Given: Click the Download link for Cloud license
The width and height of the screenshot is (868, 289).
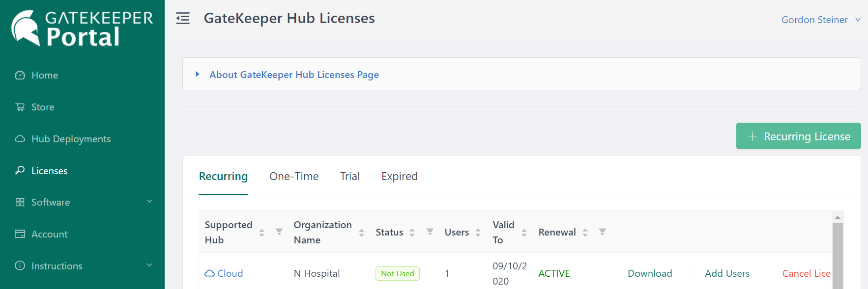Looking at the screenshot, I should (649, 273).
